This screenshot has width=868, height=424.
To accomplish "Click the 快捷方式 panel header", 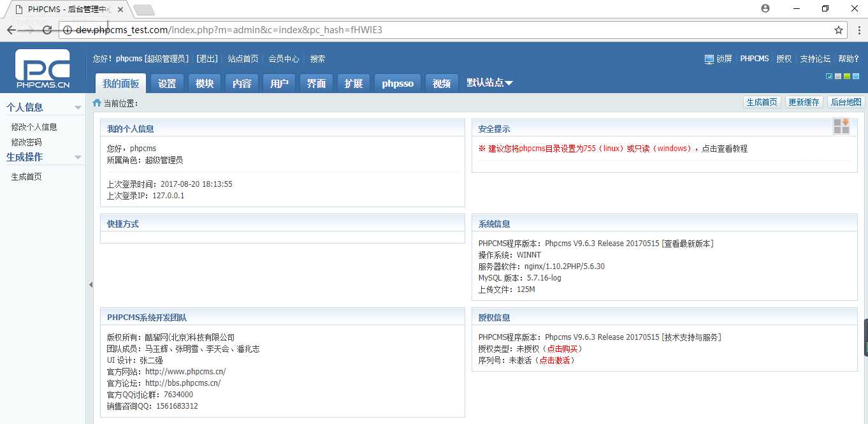I will tap(282, 224).
